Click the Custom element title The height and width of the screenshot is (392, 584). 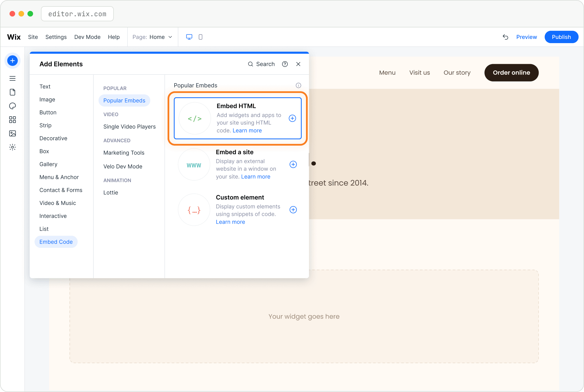240,197
